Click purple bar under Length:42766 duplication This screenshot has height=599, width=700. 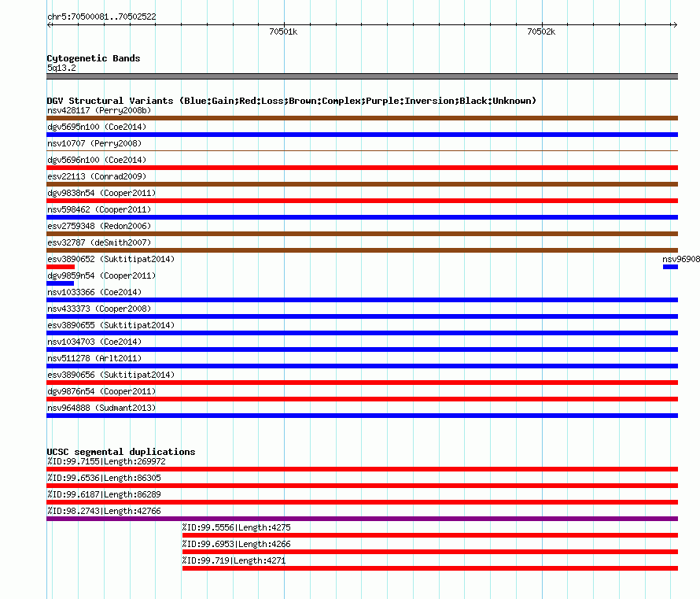[x=362, y=519]
